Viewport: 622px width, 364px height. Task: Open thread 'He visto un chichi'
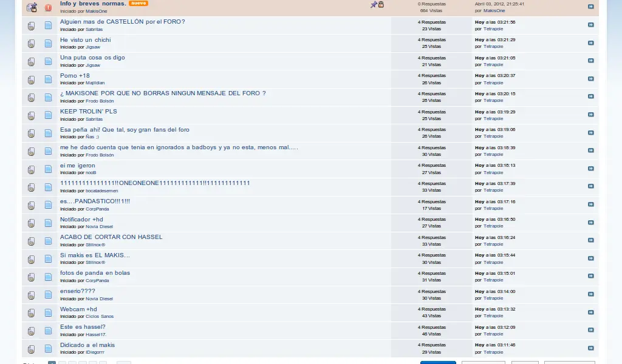coord(85,40)
